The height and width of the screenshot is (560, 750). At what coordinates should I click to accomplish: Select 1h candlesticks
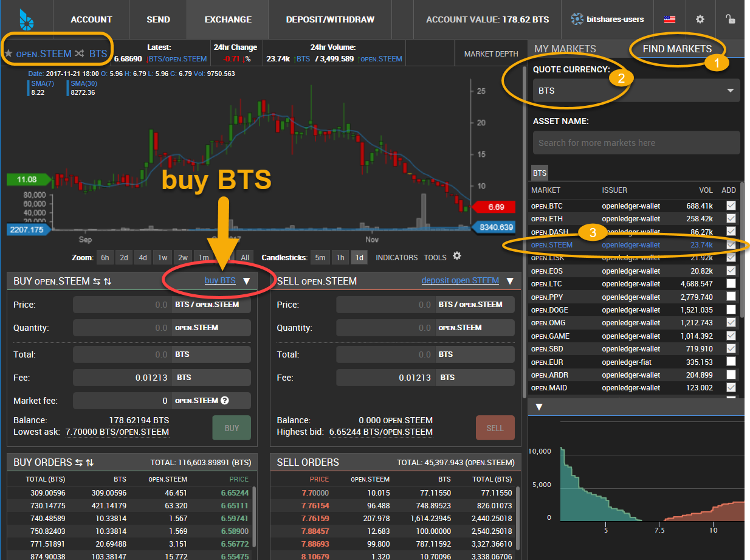coord(340,258)
